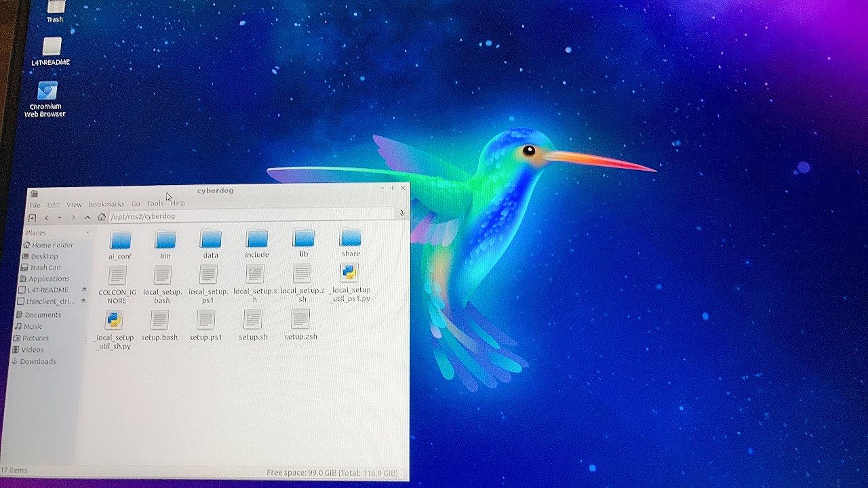Screen dimensions: 868x488
Task: Click the new tab toolbar icon
Action: (x=32, y=218)
